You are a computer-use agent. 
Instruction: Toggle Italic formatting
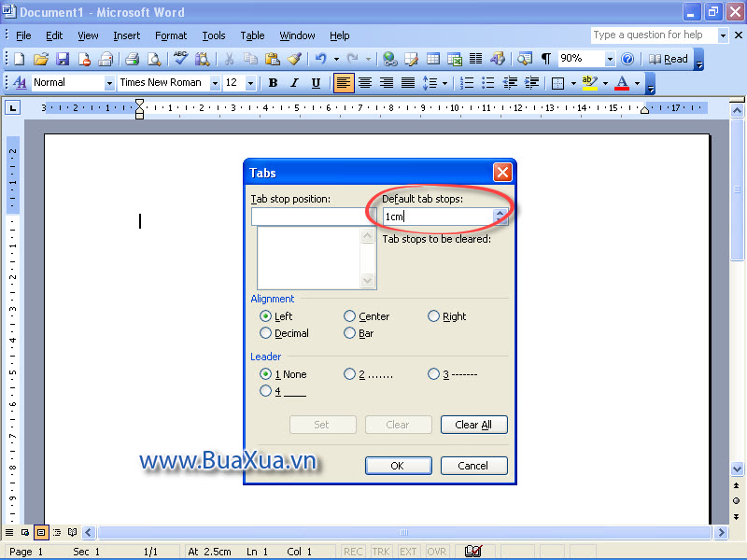coord(294,83)
